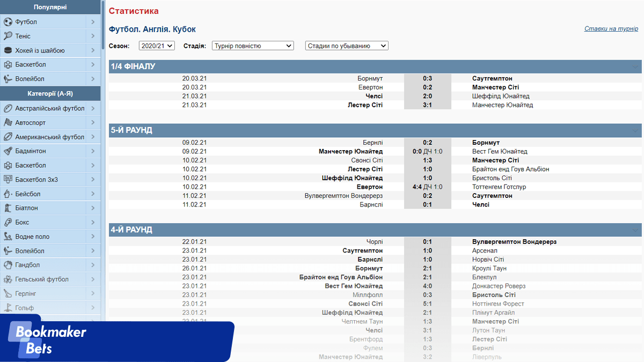Open the Стадія 'Турнір повністю' dropdown
The width and height of the screenshot is (644, 362).
[x=253, y=46]
